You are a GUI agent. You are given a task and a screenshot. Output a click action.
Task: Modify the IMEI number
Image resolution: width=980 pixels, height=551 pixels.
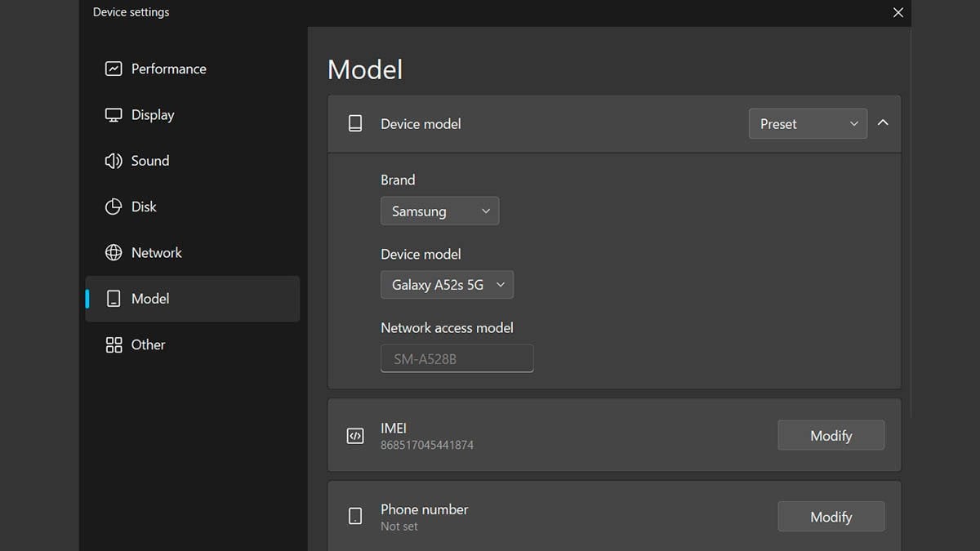click(x=831, y=436)
